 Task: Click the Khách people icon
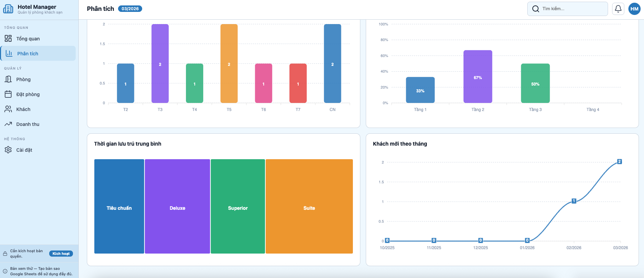[8, 109]
